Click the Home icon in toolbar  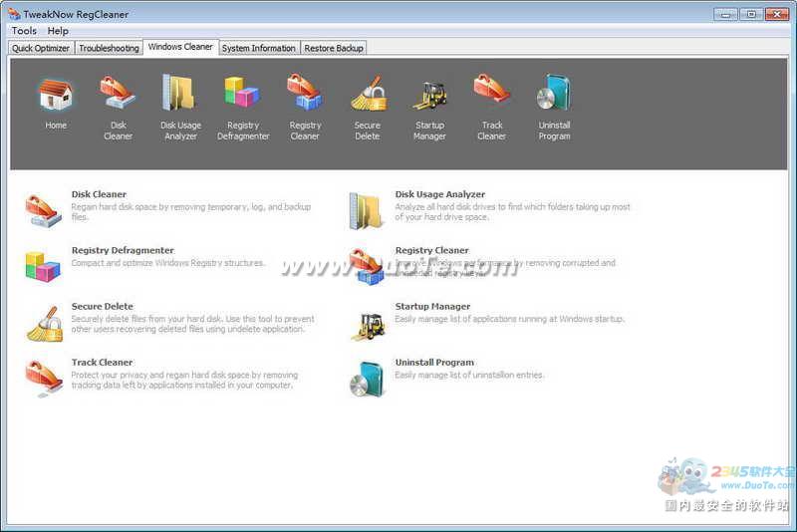pyautogui.click(x=56, y=95)
